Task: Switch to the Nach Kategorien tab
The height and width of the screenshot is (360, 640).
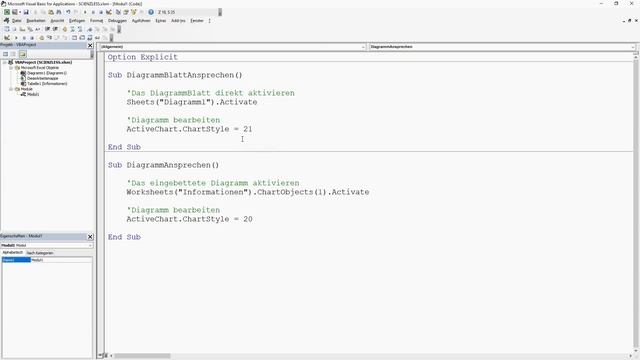Action: coord(40,253)
